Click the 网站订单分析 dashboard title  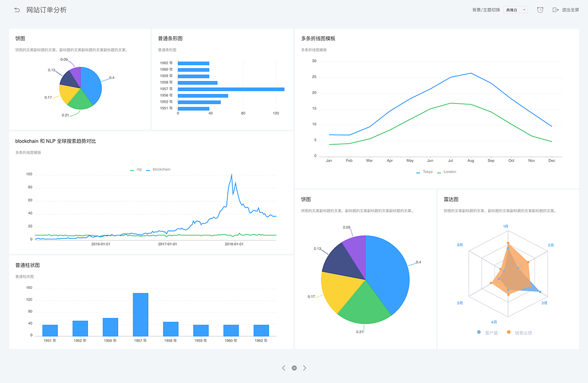point(46,10)
